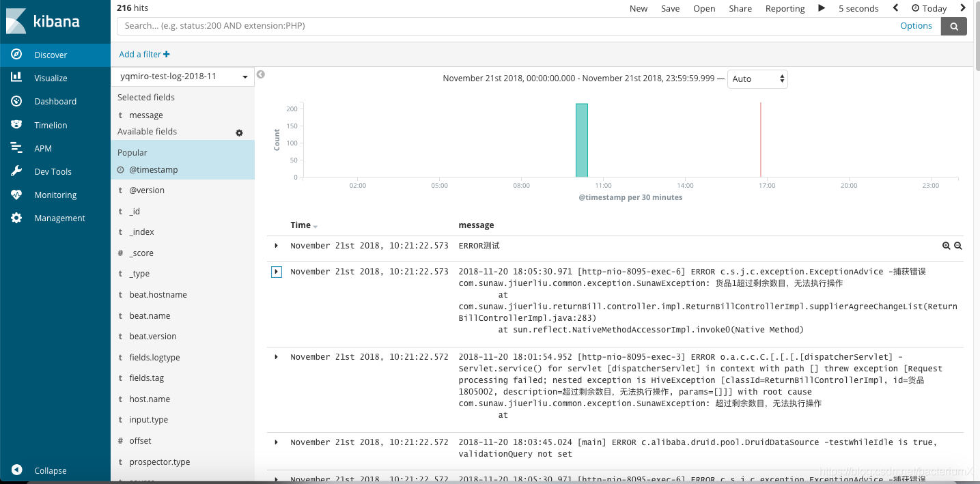Open Timelion in the sidebar
This screenshot has width=980, height=484.
click(x=55, y=125)
